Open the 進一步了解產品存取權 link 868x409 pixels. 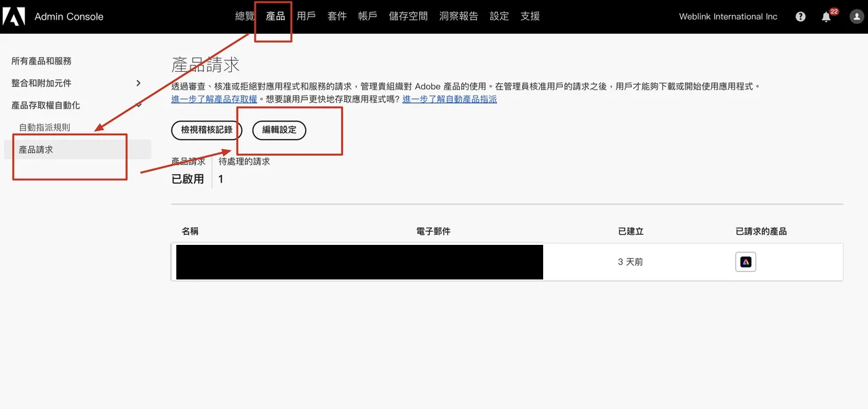pyautogui.click(x=214, y=99)
